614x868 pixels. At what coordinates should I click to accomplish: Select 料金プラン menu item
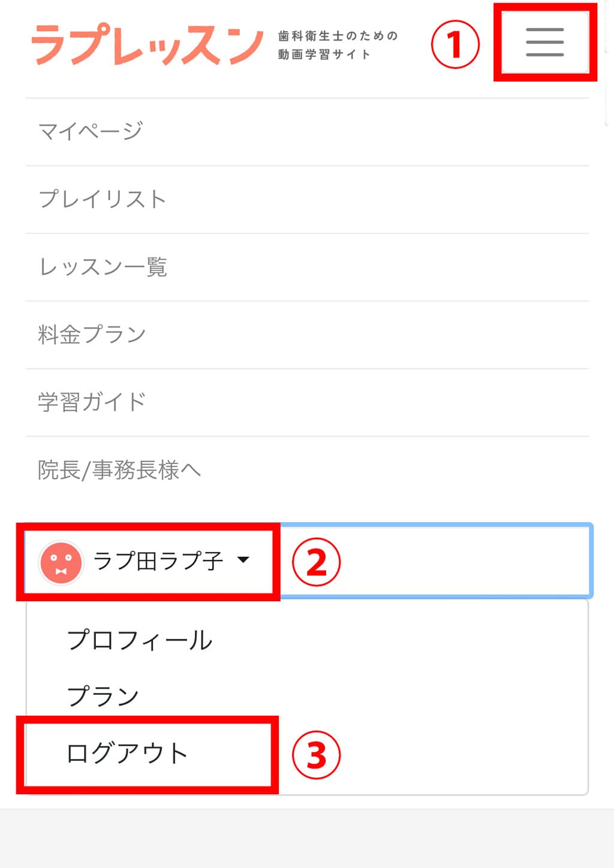pyautogui.click(x=92, y=334)
